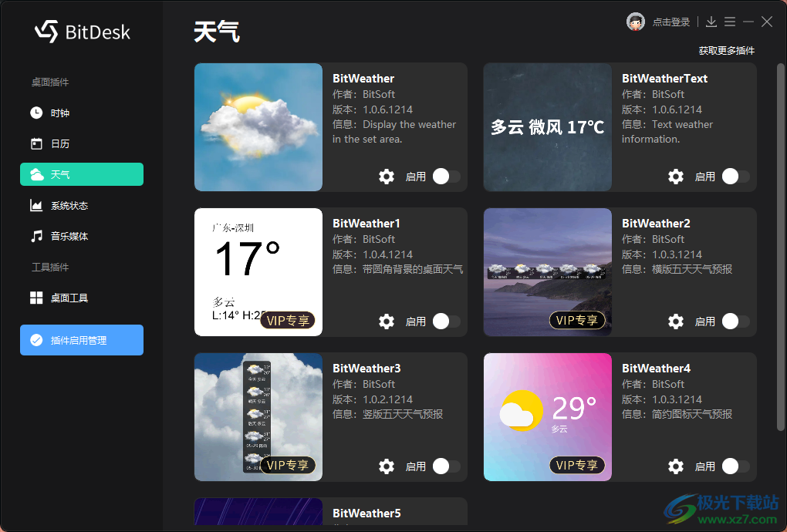Enable the BitWeather1 plugin toggle
This screenshot has width=787, height=532.
point(446,322)
